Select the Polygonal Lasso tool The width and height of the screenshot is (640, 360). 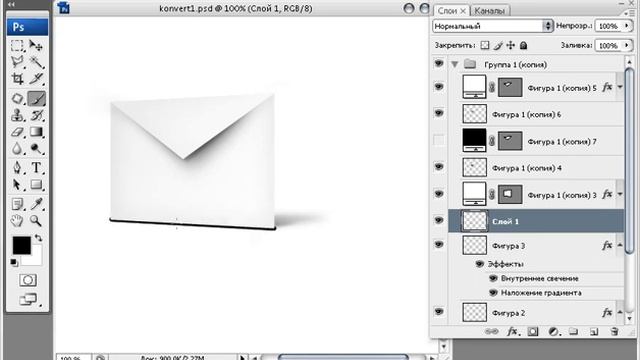(17, 62)
